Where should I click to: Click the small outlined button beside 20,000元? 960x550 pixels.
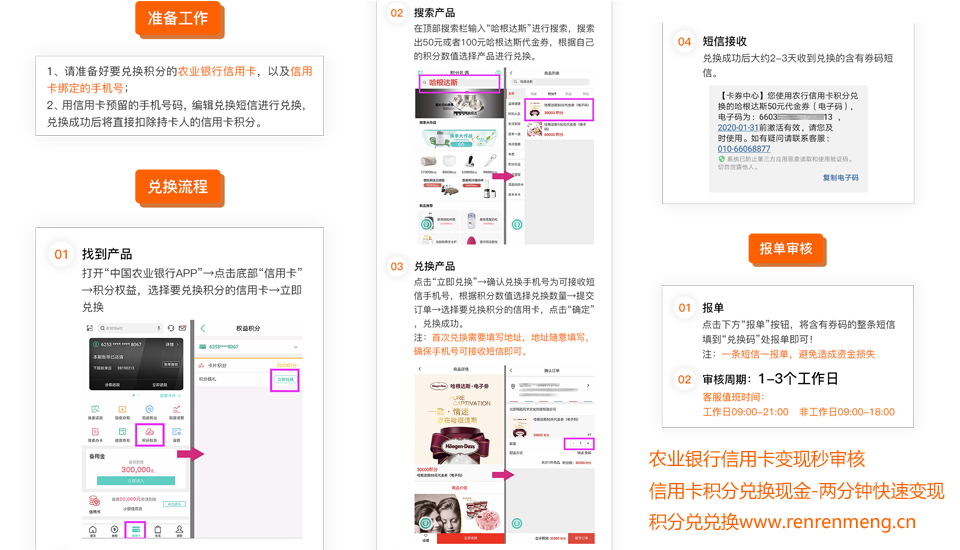pos(174,504)
